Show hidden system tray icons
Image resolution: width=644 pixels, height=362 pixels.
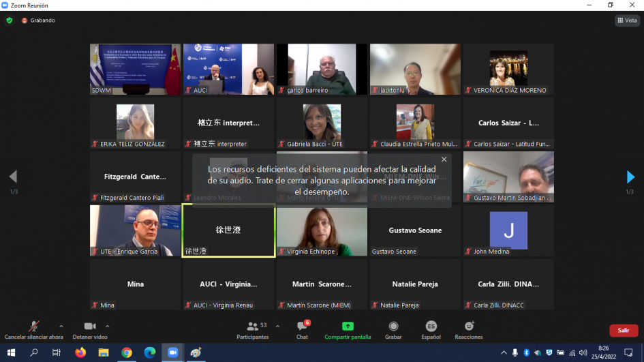pos(504,352)
